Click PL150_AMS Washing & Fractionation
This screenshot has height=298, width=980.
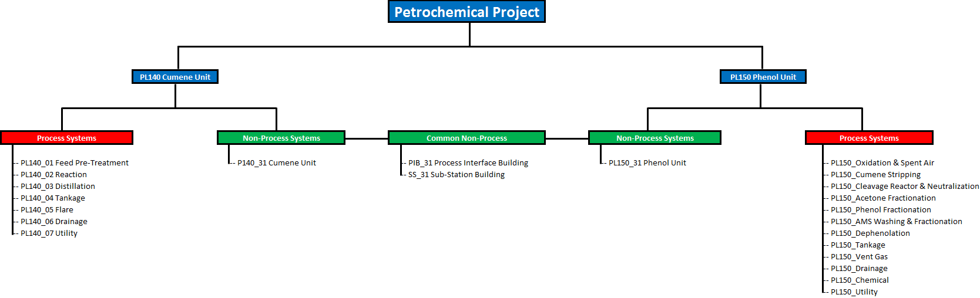(x=897, y=222)
